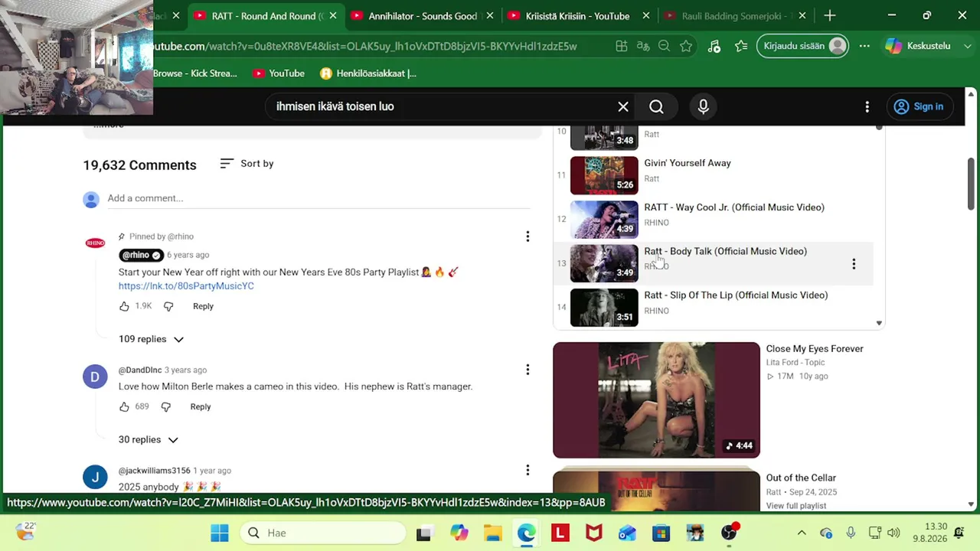
Task: Reply to the @DandDInc comment
Action: 201,406
